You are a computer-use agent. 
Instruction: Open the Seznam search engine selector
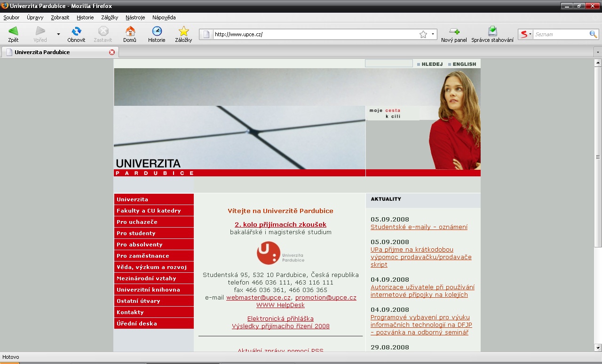point(525,34)
